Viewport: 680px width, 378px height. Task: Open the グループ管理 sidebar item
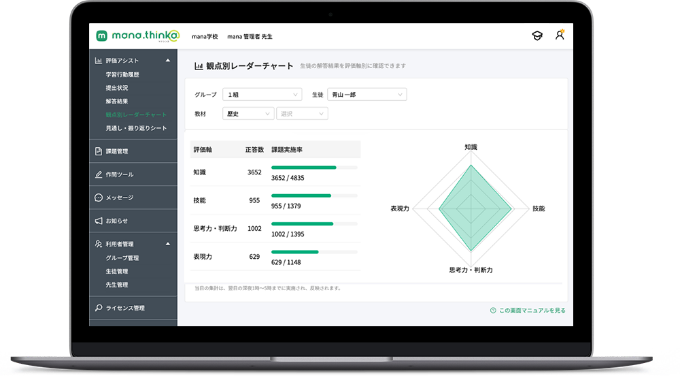coord(122,258)
